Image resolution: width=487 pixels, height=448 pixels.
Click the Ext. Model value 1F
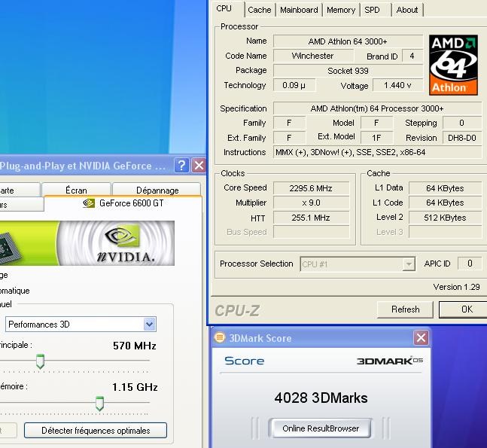pyautogui.click(x=376, y=138)
